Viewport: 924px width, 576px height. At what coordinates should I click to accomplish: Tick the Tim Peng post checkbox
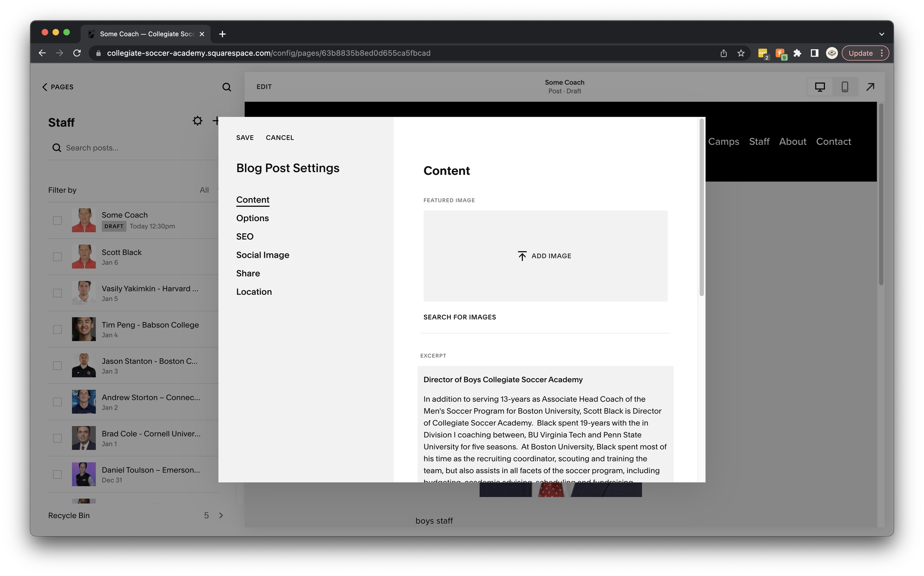(57, 329)
